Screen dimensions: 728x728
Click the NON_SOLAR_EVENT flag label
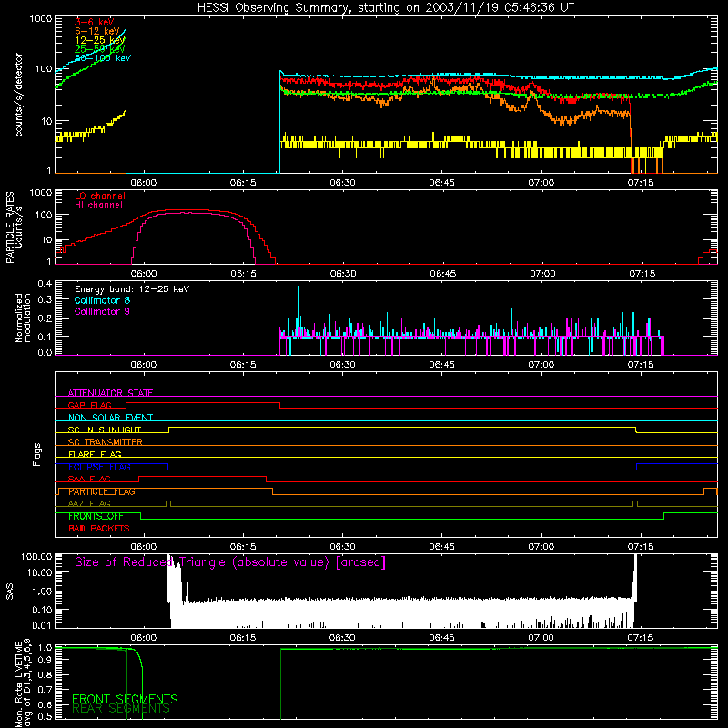pos(110,418)
